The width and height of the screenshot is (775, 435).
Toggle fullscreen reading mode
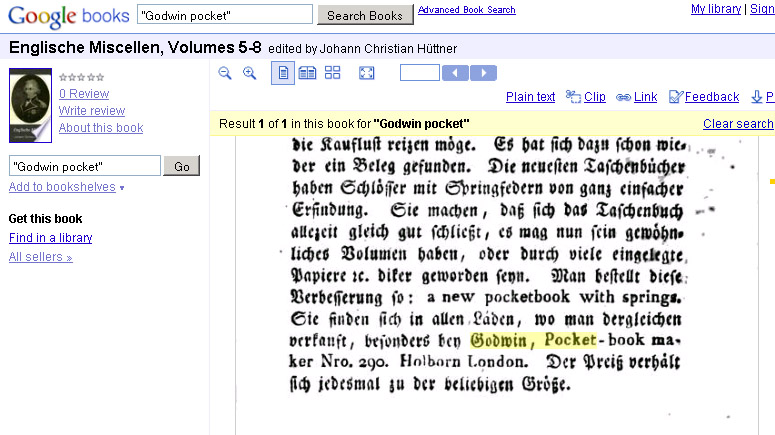[367, 73]
